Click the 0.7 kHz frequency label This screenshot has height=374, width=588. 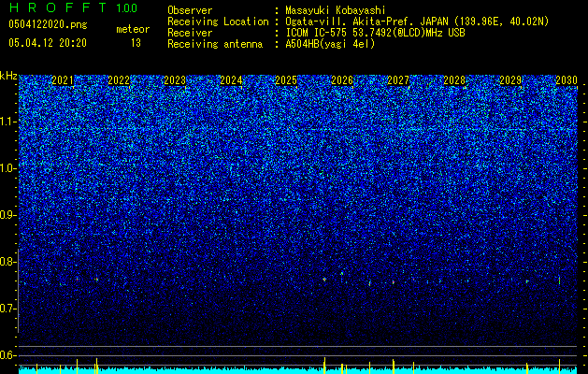tap(7, 309)
